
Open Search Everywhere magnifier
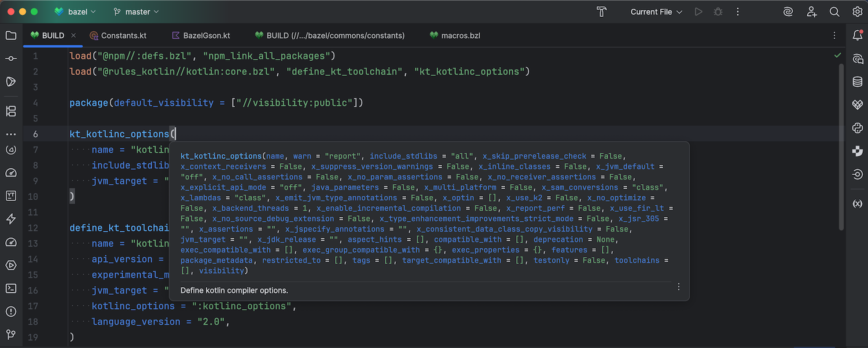834,12
